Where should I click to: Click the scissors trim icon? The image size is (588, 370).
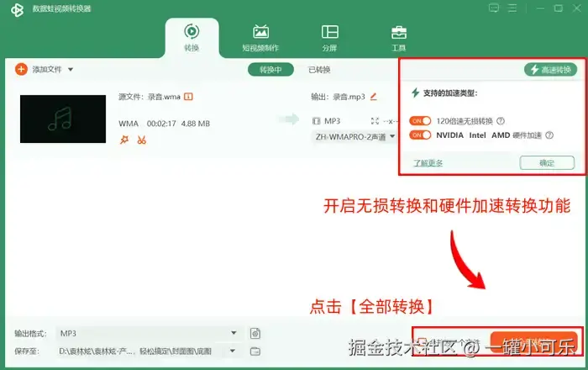(x=141, y=140)
